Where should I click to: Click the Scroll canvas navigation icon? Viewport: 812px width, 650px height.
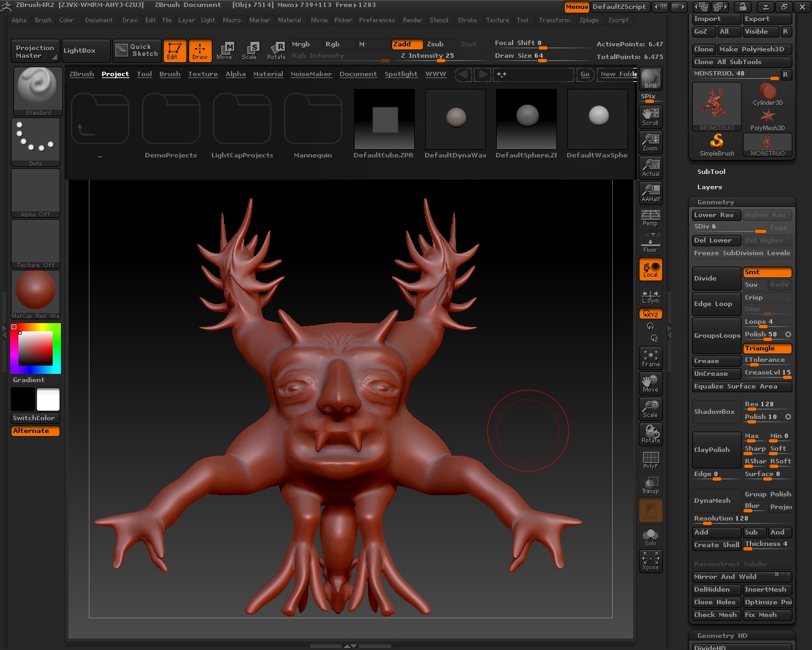click(x=650, y=116)
